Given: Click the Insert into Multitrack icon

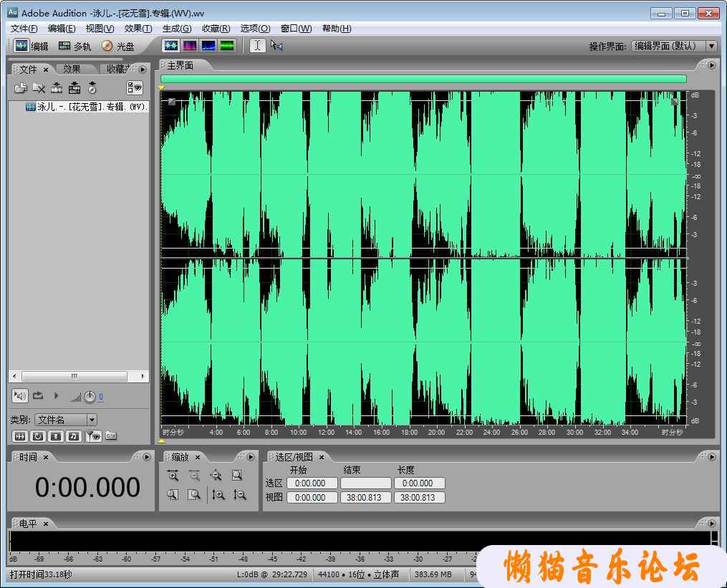Looking at the screenshot, I should (x=74, y=87).
